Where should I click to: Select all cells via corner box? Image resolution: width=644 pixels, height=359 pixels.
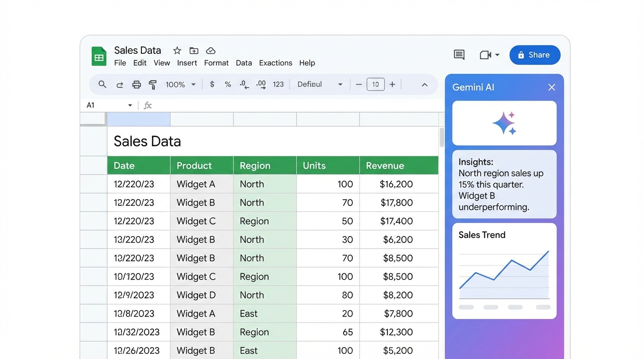tap(93, 119)
